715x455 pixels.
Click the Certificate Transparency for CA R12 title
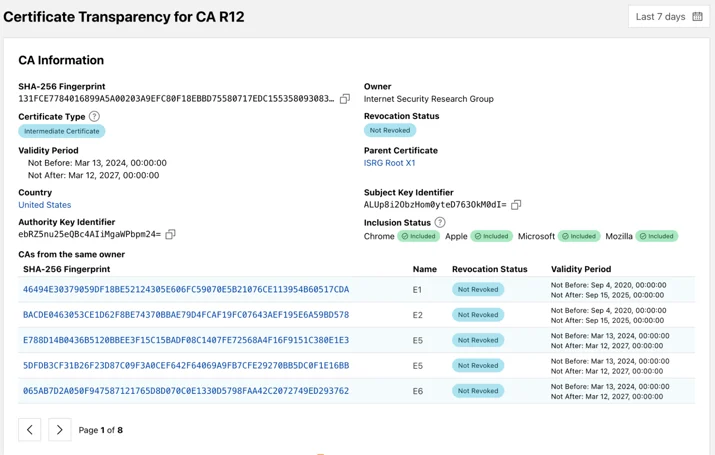coord(124,17)
